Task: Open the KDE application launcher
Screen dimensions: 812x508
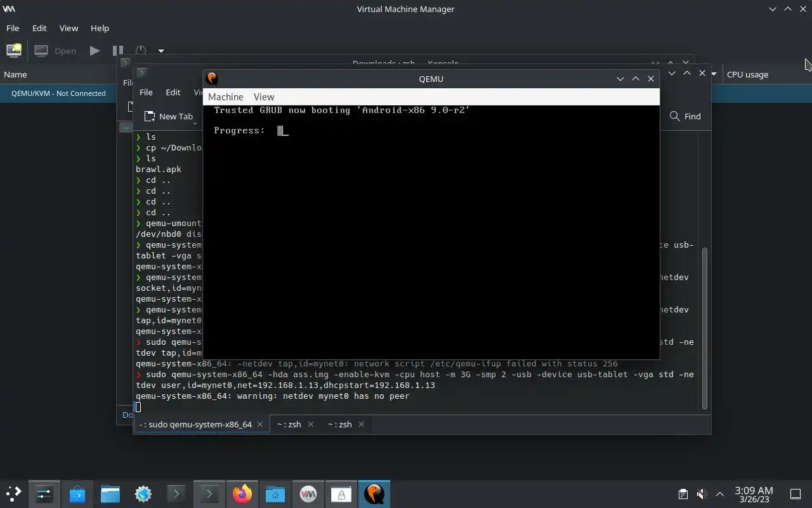Action: click(x=13, y=494)
